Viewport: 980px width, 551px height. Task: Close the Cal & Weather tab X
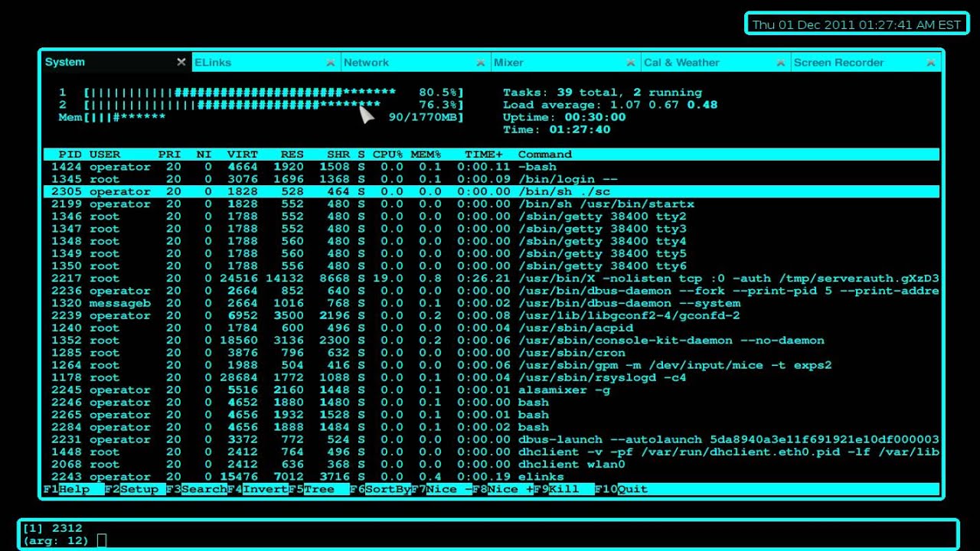(781, 63)
